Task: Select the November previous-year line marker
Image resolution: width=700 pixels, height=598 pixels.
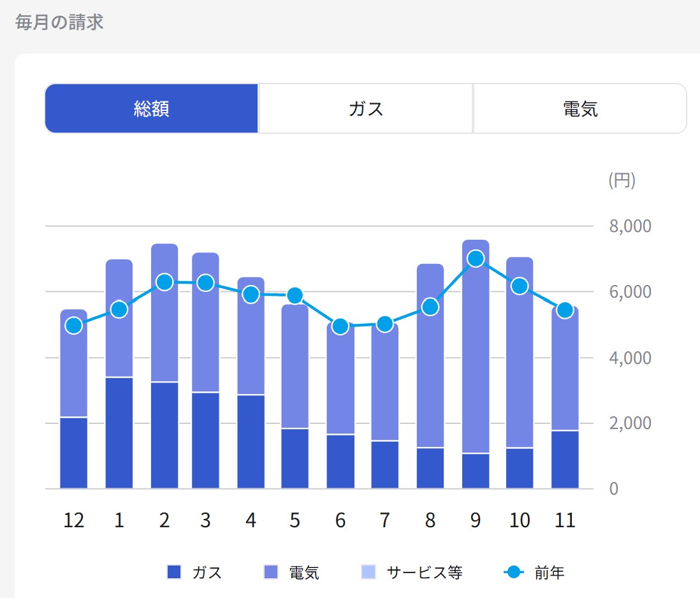Action: (565, 310)
